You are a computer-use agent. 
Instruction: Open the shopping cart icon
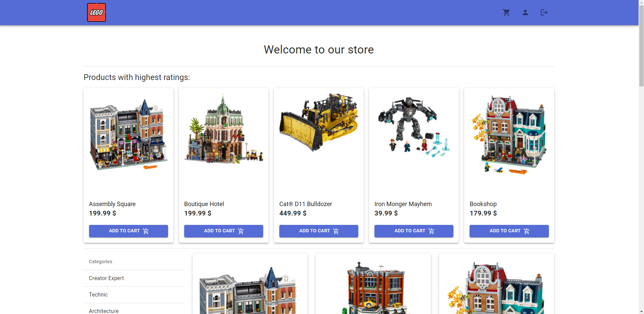pos(506,12)
